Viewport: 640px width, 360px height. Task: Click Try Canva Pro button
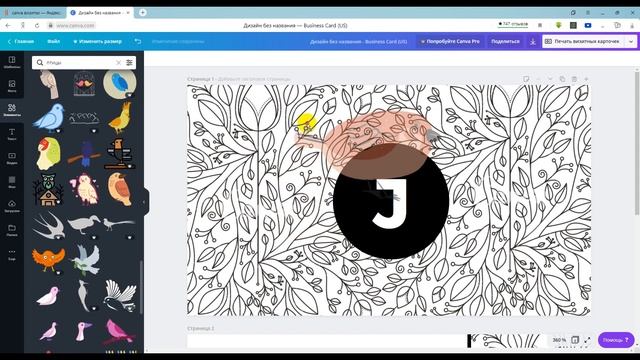tap(450, 41)
